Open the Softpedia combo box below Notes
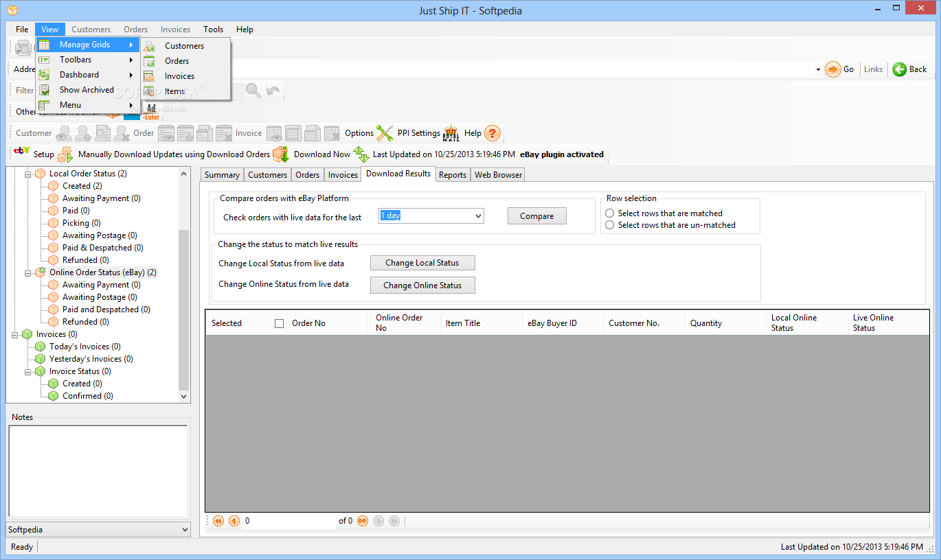Viewport: 941px width, 560px height. [98, 530]
